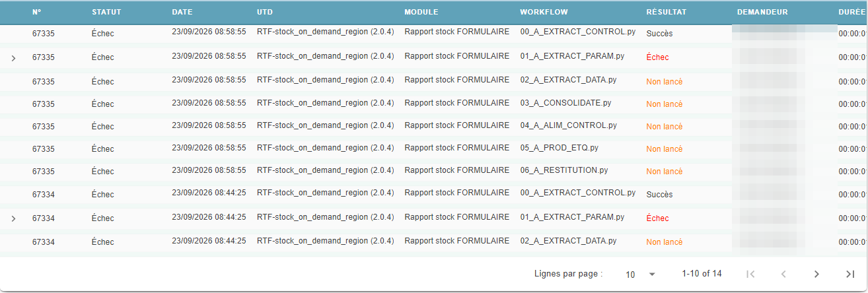Click the Succès result of run 67334
The height and width of the screenshot is (293, 868).
[x=659, y=195]
